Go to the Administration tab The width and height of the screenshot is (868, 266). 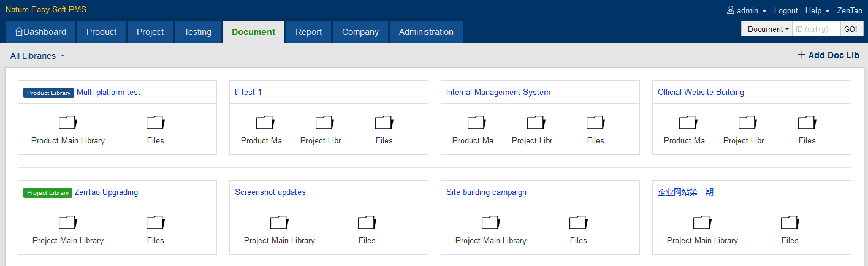[x=426, y=32]
